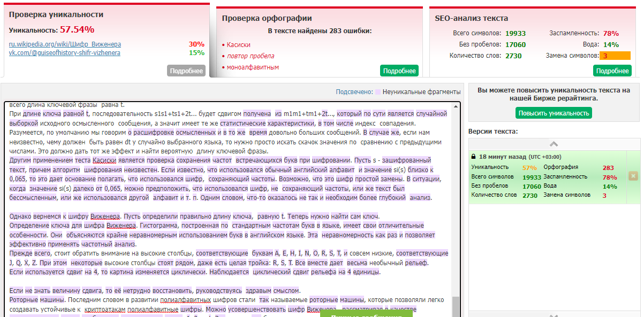Click the SEO-анализ текста heading
Screen dimensions: 644x317
[472, 18]
